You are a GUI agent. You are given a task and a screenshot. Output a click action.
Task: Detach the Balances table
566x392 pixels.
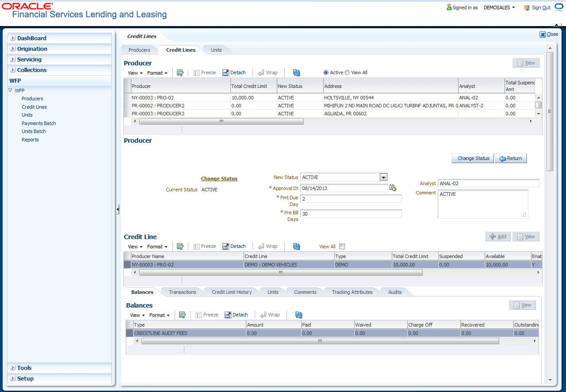236,315
